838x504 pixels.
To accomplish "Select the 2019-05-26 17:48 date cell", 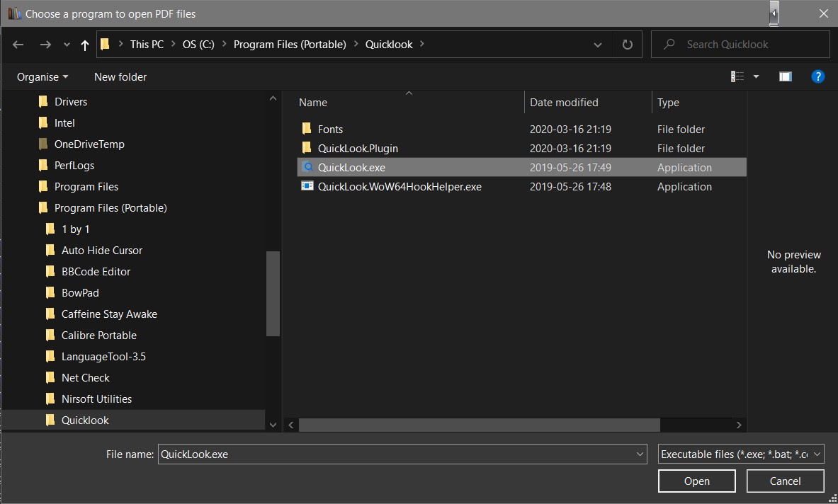I will coord(570,187).
